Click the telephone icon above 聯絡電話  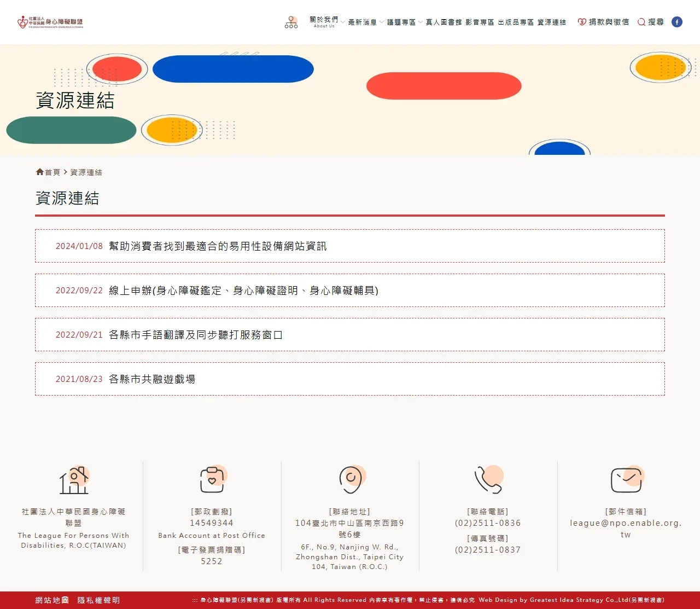pyautogui.click(x=487, y=480)
